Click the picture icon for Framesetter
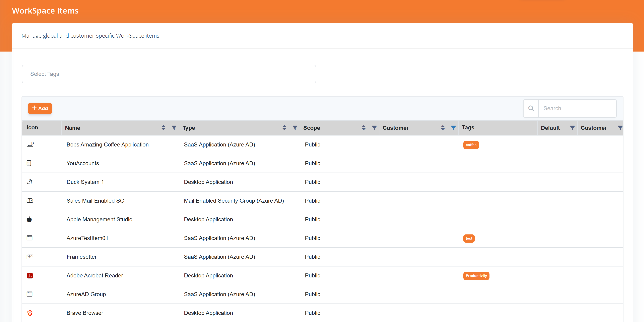The image size is (644, 322). click(x=30, y=257)
